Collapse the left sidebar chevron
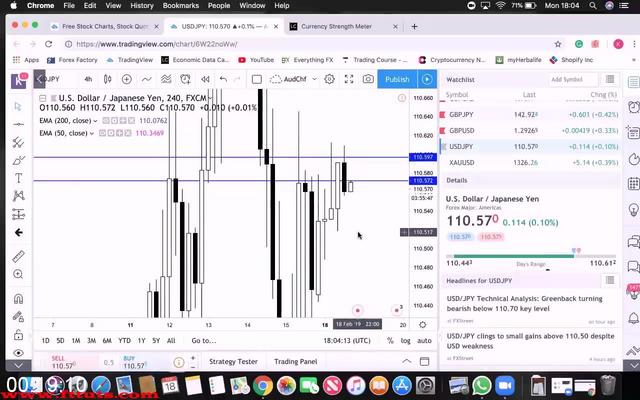This screenshot has width=640, height=400. [39, 79]
